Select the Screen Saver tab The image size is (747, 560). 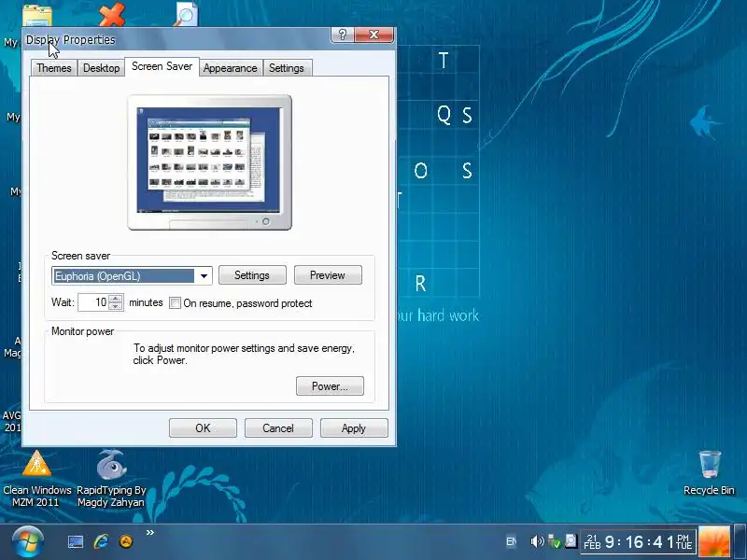(162, 66)
